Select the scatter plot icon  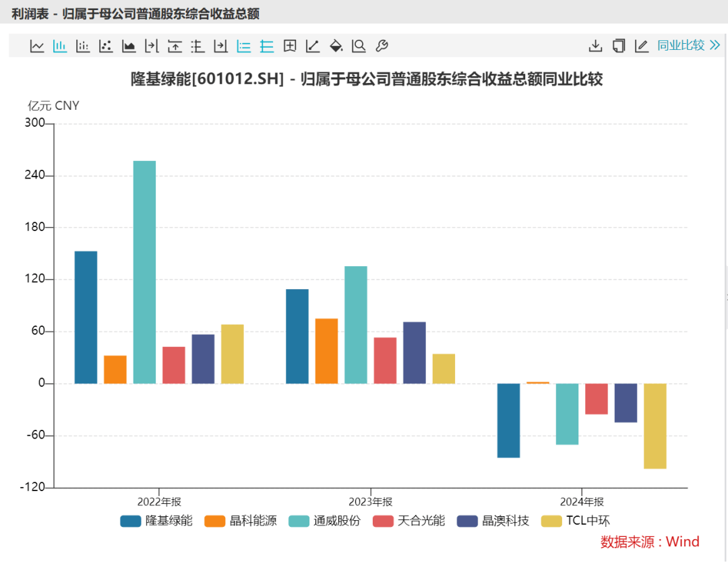pos(105,46)
